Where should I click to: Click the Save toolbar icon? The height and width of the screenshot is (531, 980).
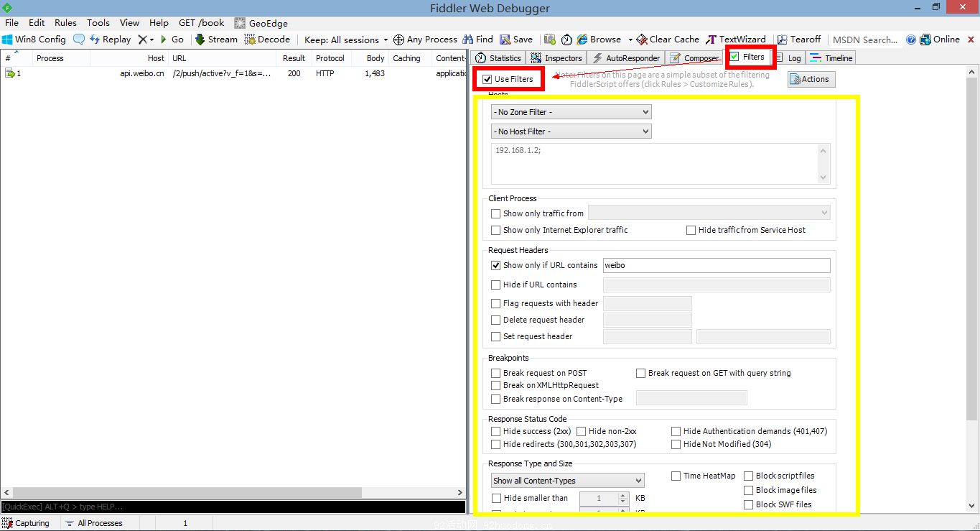[505, 40]
